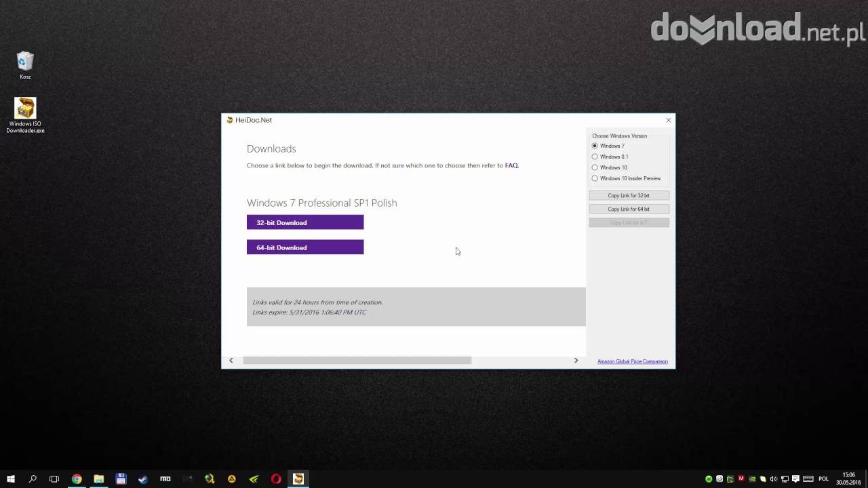Click the green circle tray icon
This screenshot has width=868, height=488.
pos(709,479)
